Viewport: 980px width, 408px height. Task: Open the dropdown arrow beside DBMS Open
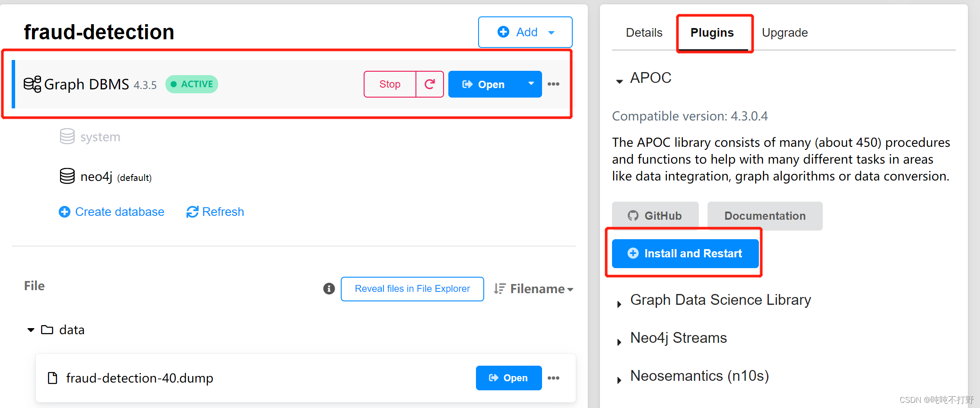(x=531, y=84)
